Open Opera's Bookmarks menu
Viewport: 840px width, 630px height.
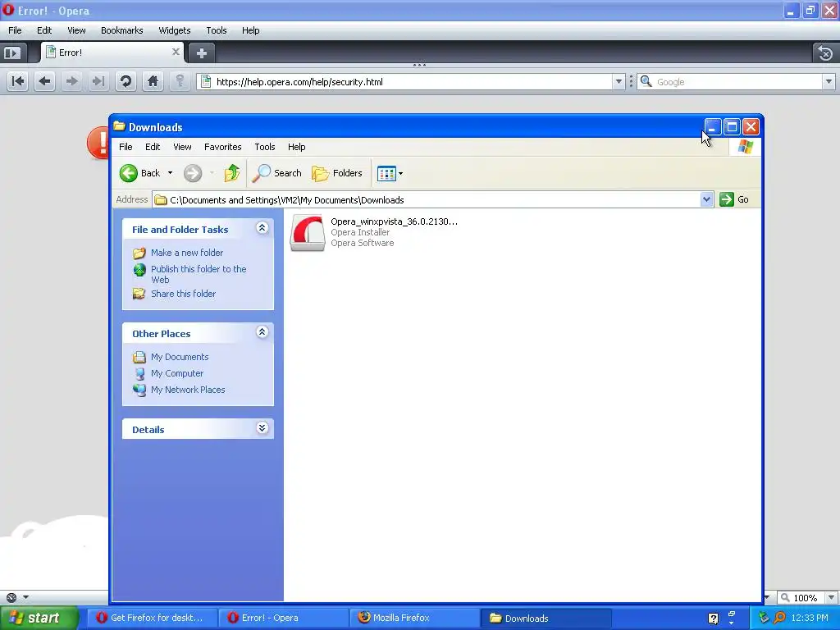[122, 30]
